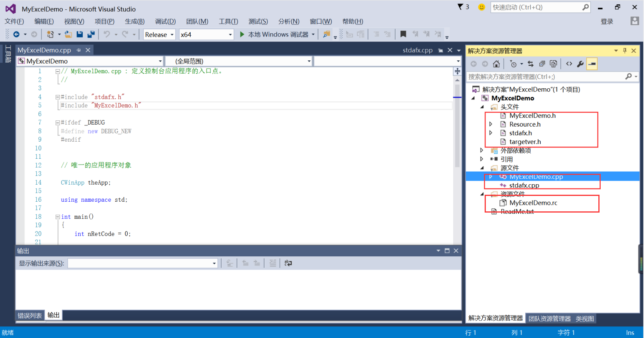Screen dimensions: 644x338
Task: Switch to the 团队资源管理器 tab
Action: pyautogui.click(x=550, y=319)
